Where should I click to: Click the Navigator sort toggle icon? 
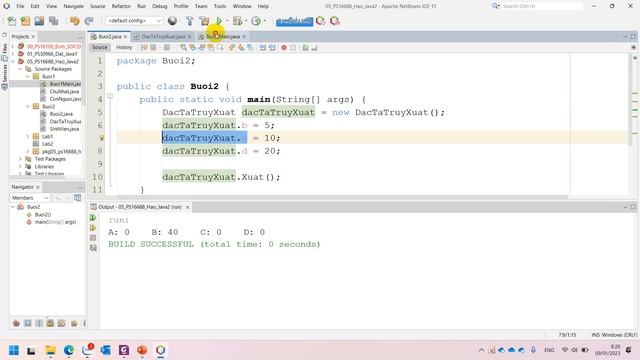click(x=78, y=198)
